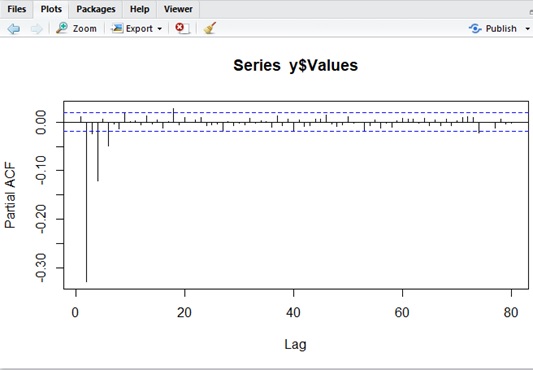Click the blue Publish icon
This screenshot has width=533, height=370.
(x=475, y=28)
